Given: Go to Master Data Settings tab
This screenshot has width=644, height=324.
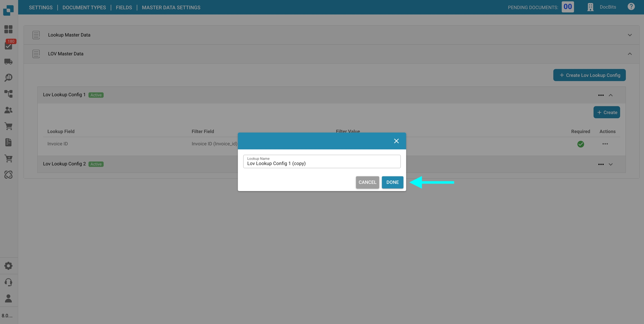Looking at the screenshot, I should [x=171, y=8].
